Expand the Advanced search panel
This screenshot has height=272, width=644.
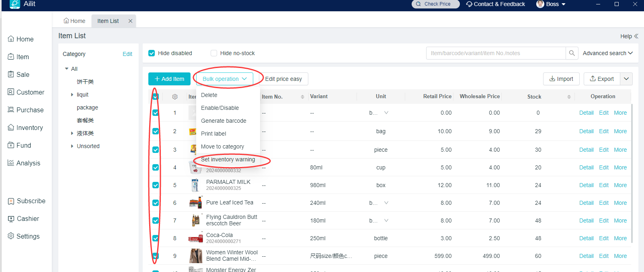click(x=607, y=53)
